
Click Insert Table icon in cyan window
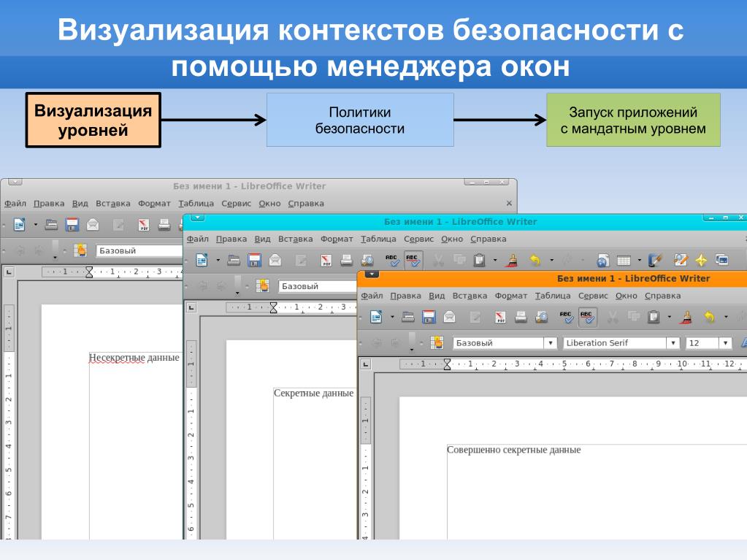624,260
